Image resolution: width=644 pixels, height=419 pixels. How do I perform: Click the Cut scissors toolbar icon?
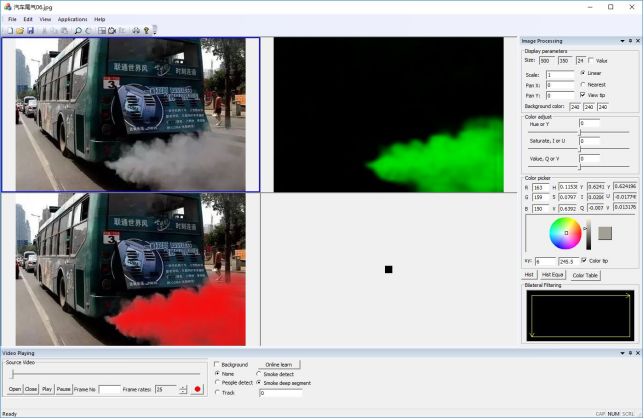tap(44, 31)
